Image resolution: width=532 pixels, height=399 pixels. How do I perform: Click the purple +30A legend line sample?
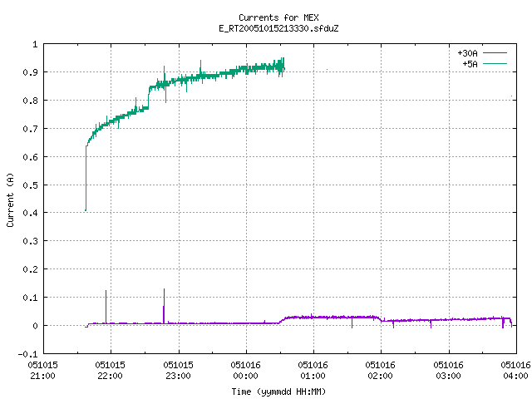(495, 53)
